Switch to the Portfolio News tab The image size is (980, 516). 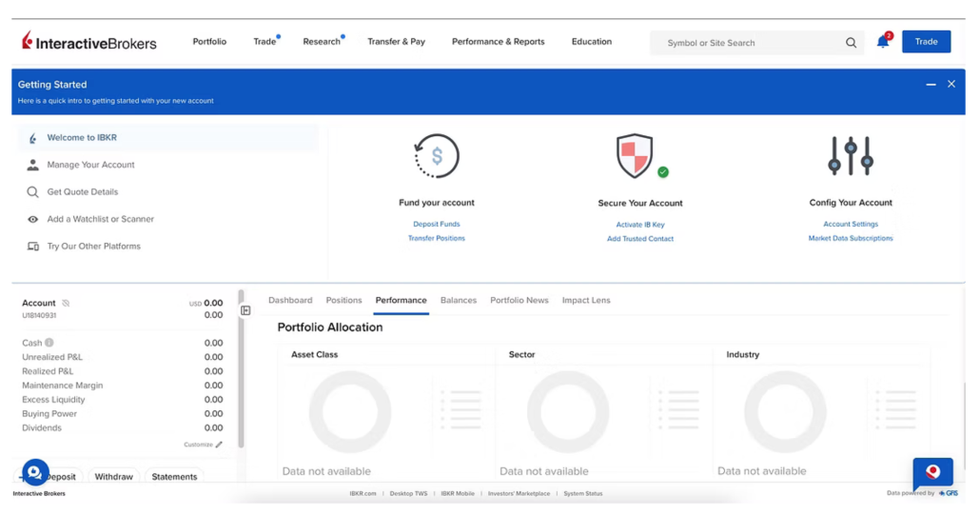519,300
